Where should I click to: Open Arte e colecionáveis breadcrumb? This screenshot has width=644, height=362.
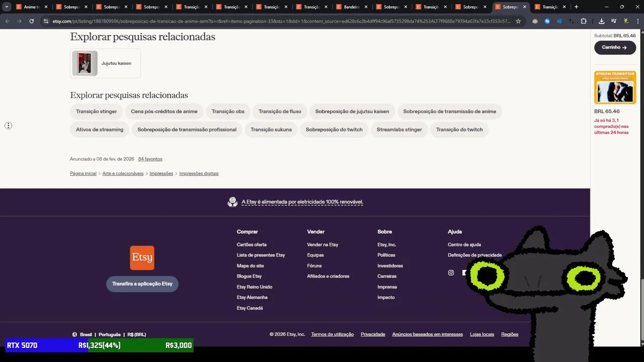pyautogui.click(x=123, y=173)
